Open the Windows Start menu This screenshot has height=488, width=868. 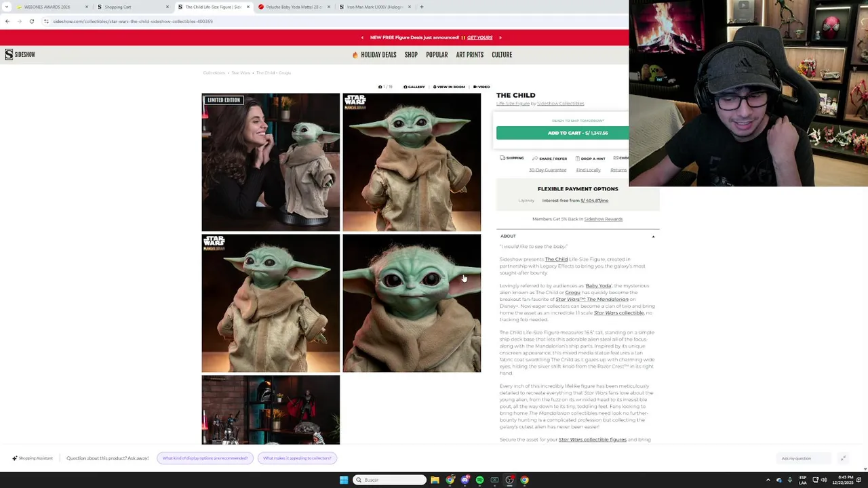(x=344, y=480)
